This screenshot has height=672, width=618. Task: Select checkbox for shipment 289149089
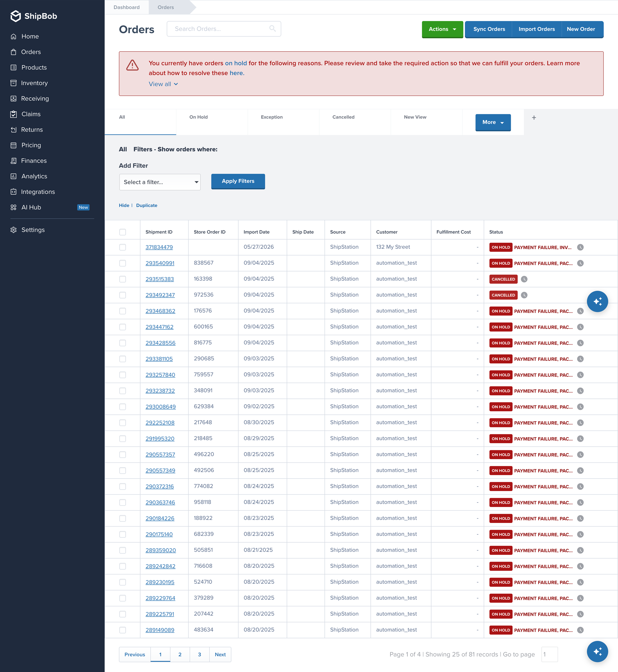[x=123, y=630]
